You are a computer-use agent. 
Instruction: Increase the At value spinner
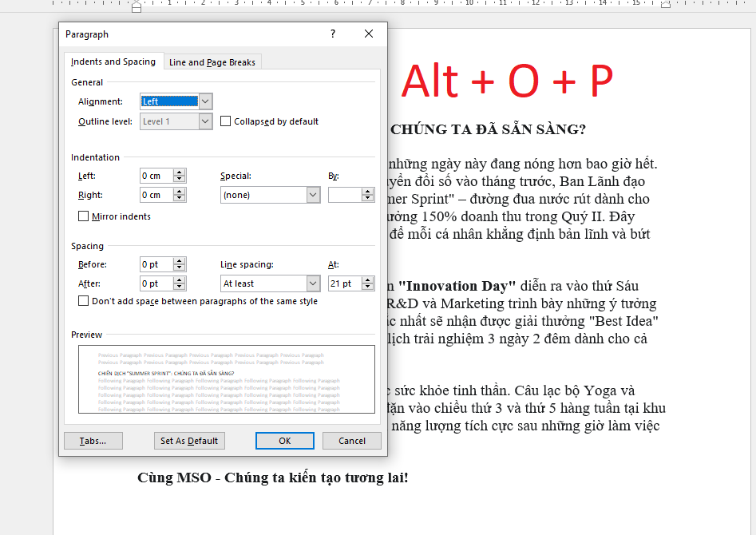pyautogui.click(x=367, y=280)
